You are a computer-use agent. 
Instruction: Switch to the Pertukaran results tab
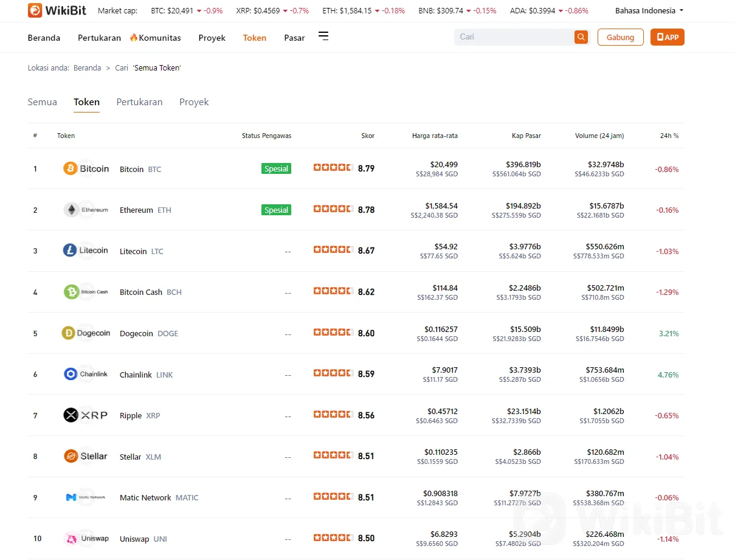click(139, 102)
